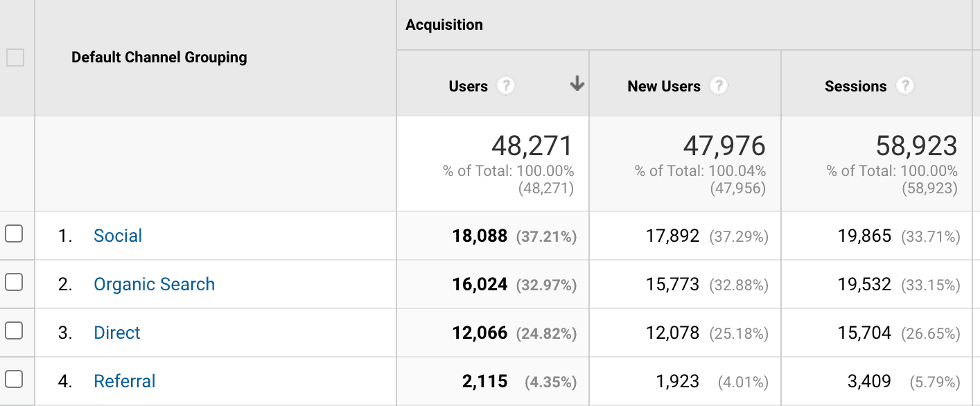The height and width of the screenshot is (406, 980).
Task: Sort by the New Users column header
Action: (664, 87)
